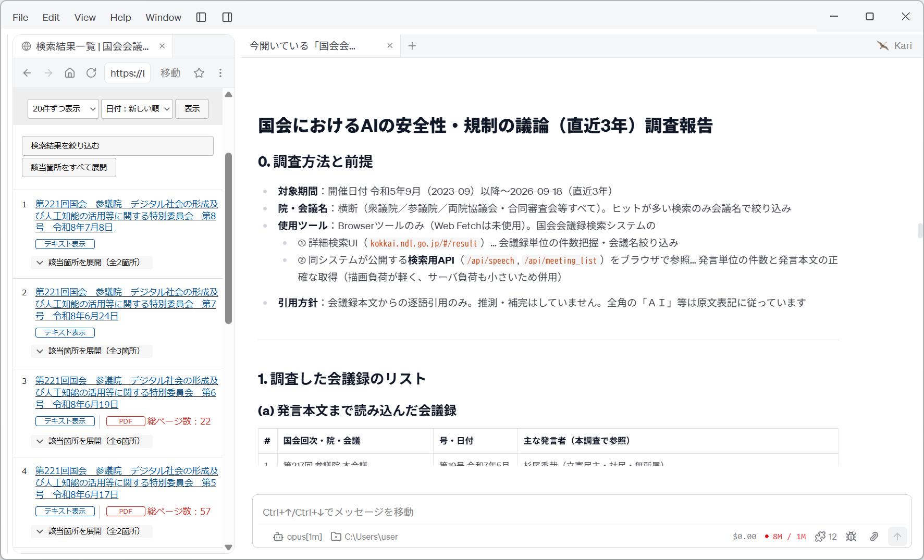This screenshot has width=924, height=560.
Task: Open the Edit menu
Action: [x=51, y=17]
